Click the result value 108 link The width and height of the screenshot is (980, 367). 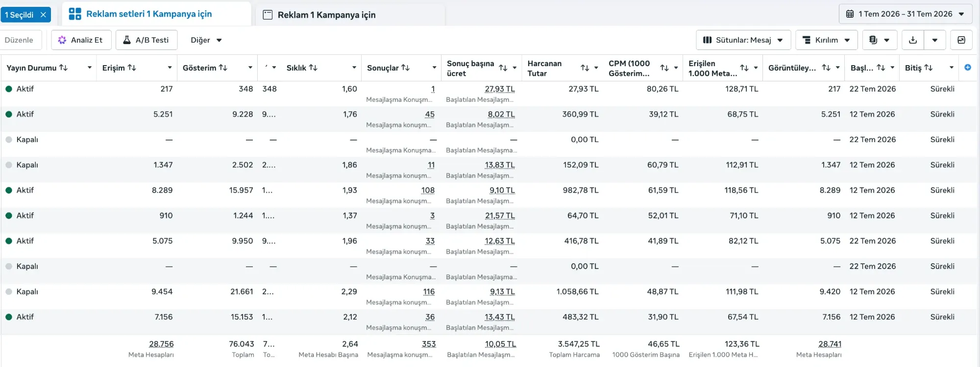428,190
